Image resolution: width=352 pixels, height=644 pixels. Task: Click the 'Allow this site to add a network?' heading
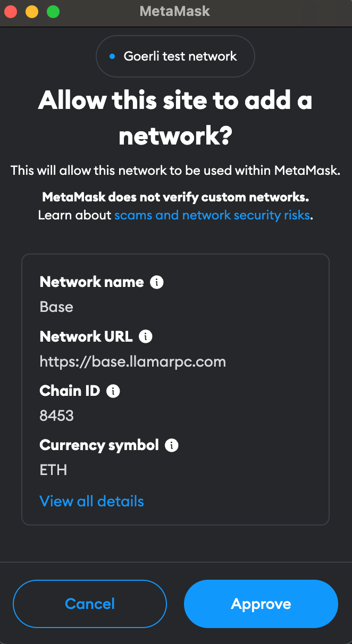(x=175, y=118)
